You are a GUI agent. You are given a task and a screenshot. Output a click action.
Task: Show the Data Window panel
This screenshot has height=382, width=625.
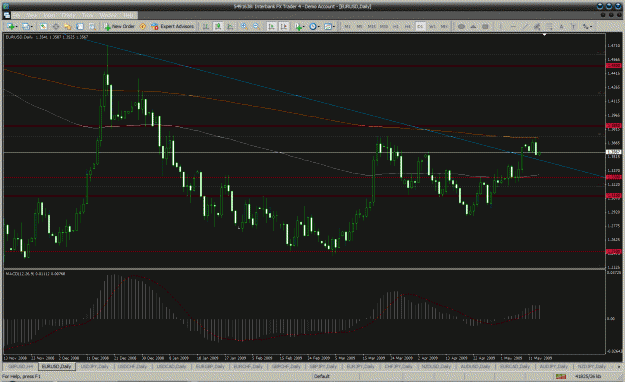click(55, 26)
